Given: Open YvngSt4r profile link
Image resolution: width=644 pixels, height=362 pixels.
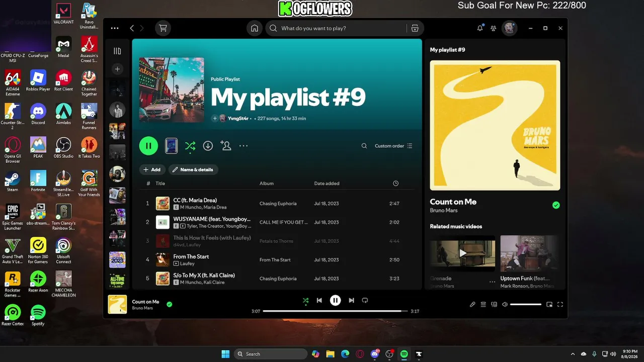Looking at the screenshot, I should tap(238, 119).
